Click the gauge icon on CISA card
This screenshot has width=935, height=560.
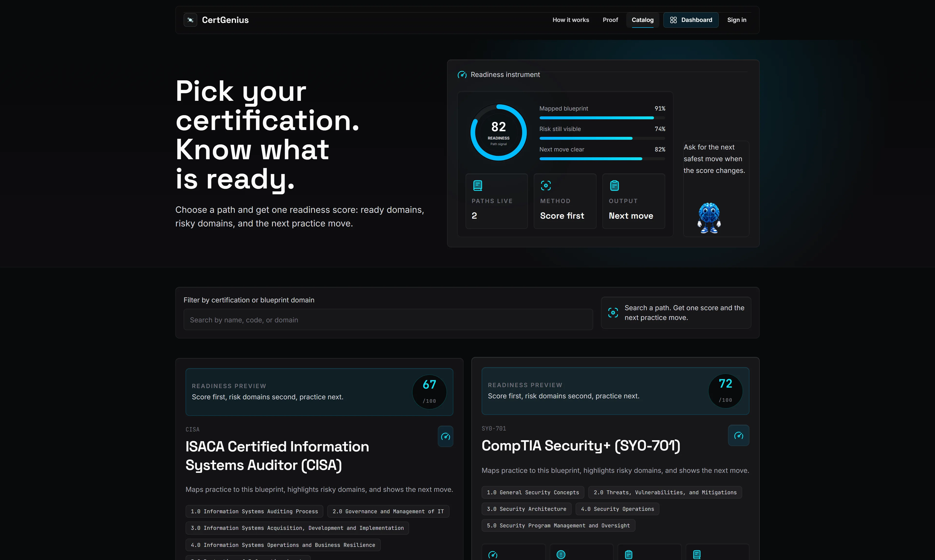[x=445, y=437]
